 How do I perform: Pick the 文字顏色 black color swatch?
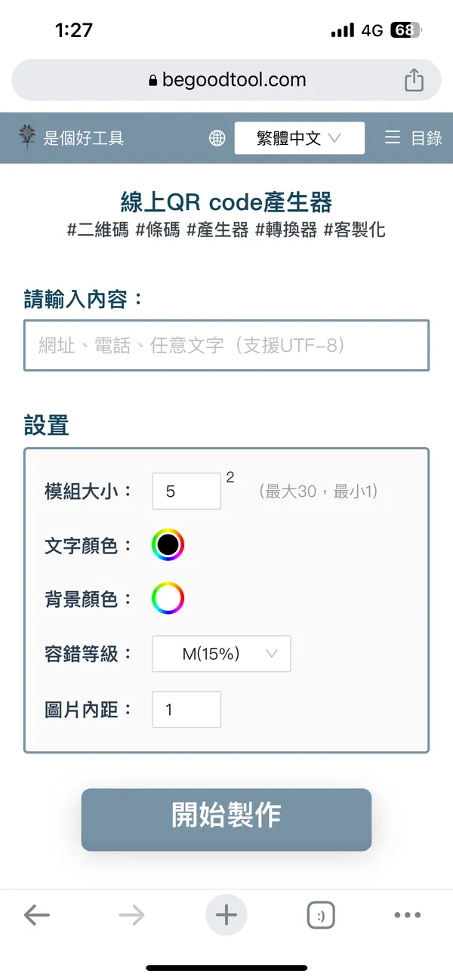(x=168, y=544)
